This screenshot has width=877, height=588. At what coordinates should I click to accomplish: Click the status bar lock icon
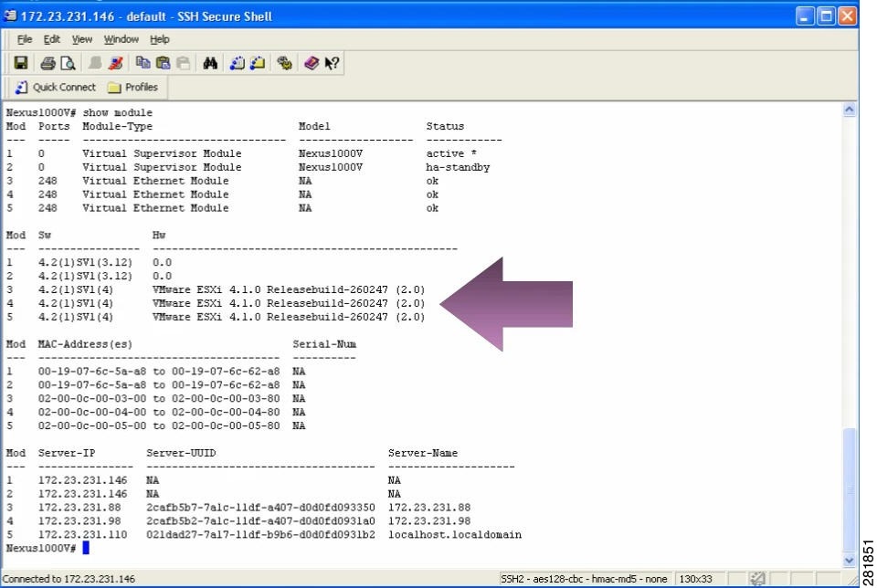pos(757,579)
